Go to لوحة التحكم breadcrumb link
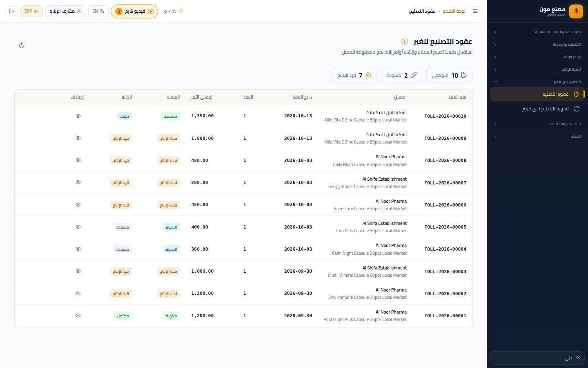The height and width of the screenshot is (368, 588). pyautogui.click(x=454, y=11)
